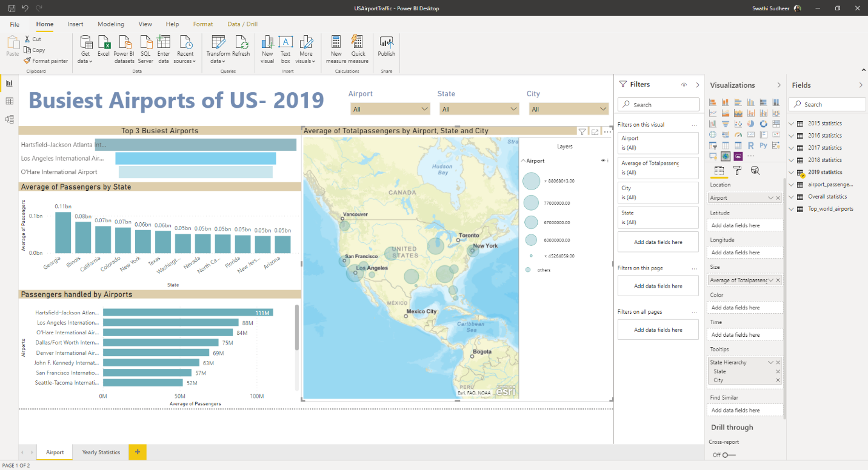
Task: Open the City slicer dropdown
Action: (x=569, y=109)
